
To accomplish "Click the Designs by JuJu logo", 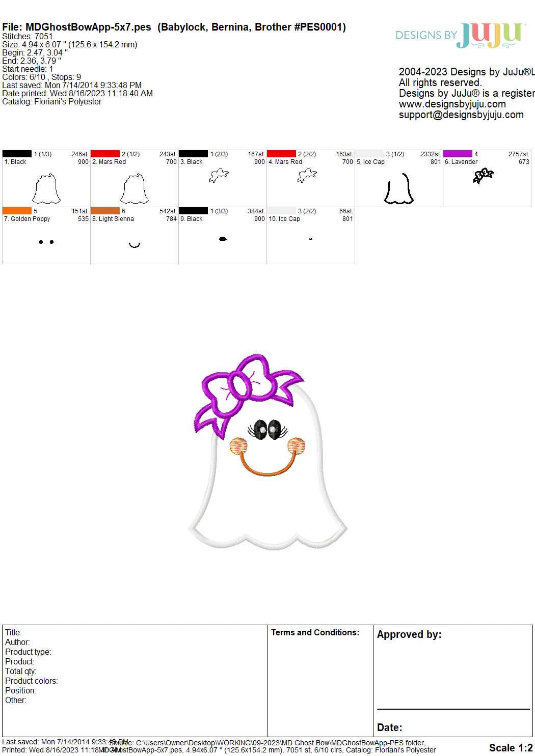I will pyautogui.click(x=460, y=36).
